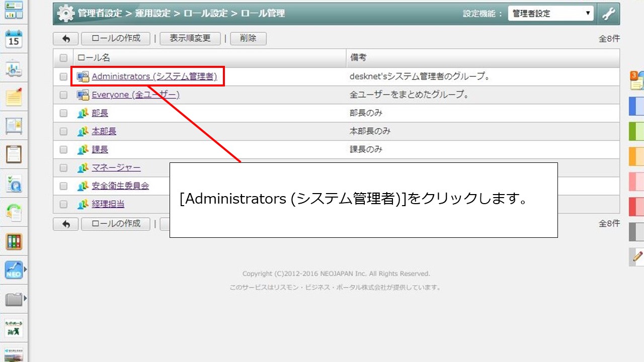Select the pink sticky note color swatch
Image resolution: width=644 pixels, height=362 pixels.
click(x=636, y=182)
